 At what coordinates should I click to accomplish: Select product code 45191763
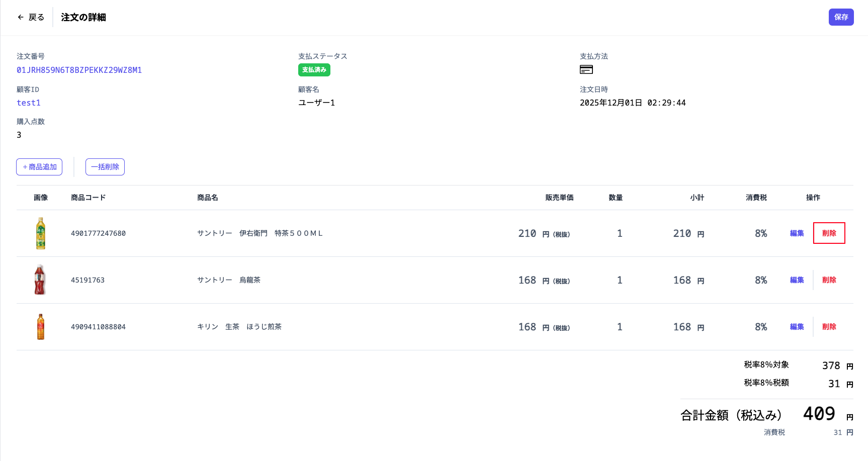(88, 280)
